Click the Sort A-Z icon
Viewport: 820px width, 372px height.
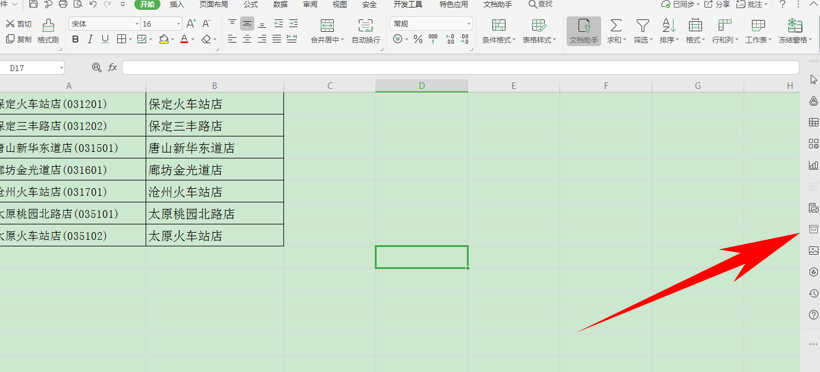tap(669, 25)
